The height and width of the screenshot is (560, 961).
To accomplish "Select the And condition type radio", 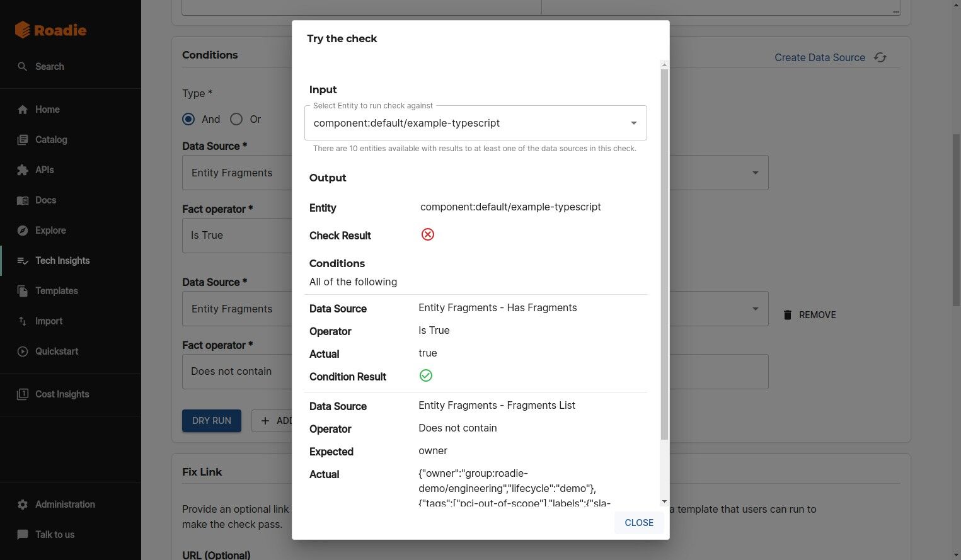I will click(x=188, y=119).
